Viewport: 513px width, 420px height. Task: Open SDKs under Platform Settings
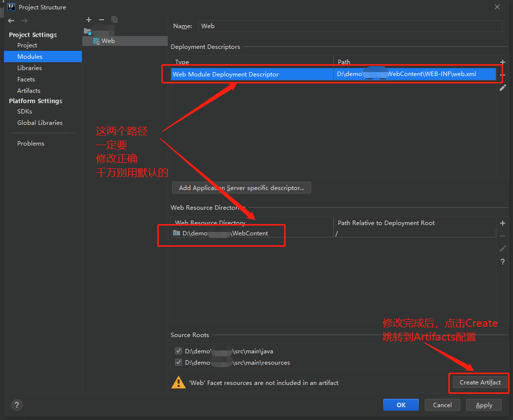[25, 112]
